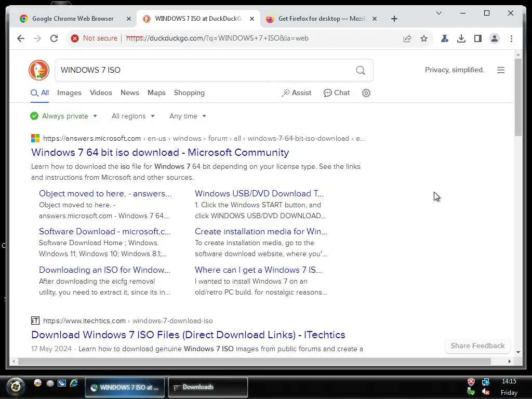
Task: Open Chrome three-dot menu
Action: click(x=511, y=38)
